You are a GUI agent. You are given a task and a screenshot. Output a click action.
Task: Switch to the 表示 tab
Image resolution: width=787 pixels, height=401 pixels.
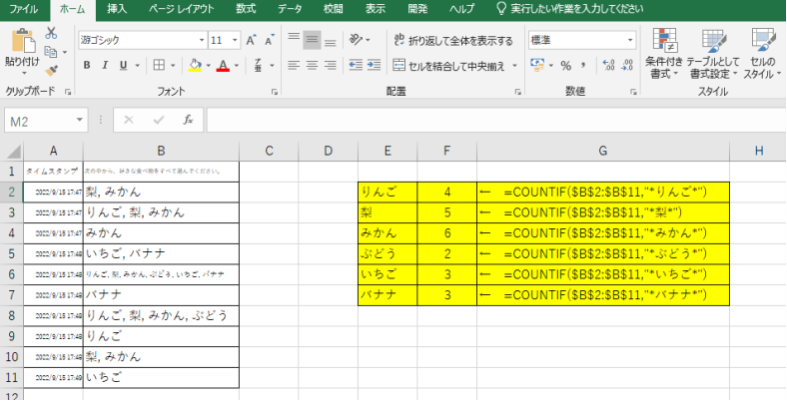tap(375, 10)
